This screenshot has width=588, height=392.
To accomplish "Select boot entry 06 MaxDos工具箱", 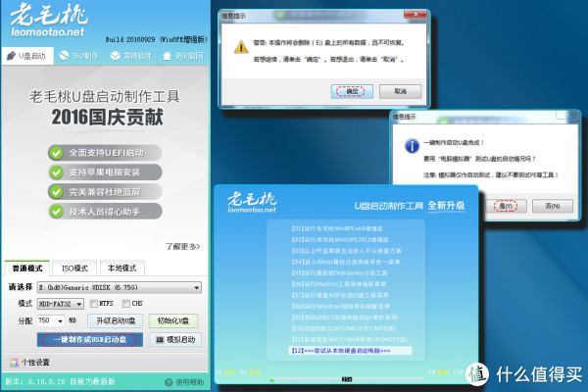I will [339, 284].
